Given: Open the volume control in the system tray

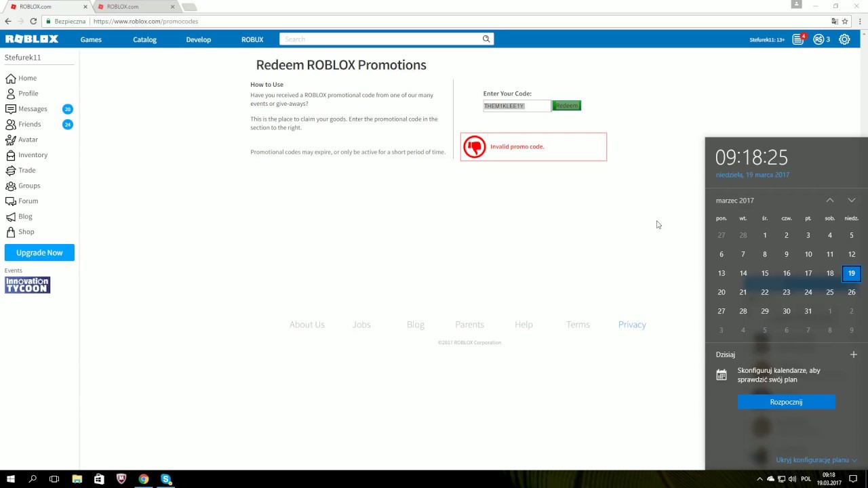Looking at the screenshot, I should coord(792,479).
